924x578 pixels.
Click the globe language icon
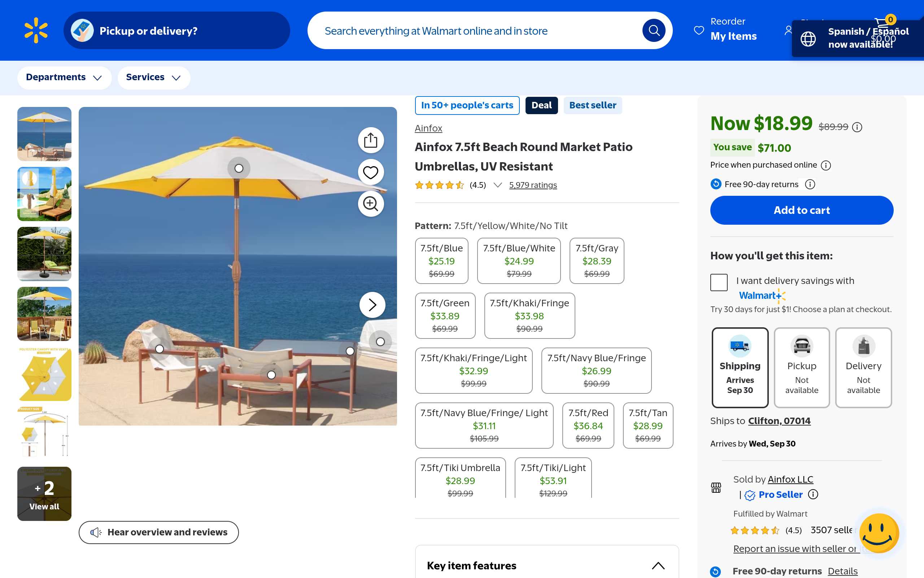coord(808,39)
